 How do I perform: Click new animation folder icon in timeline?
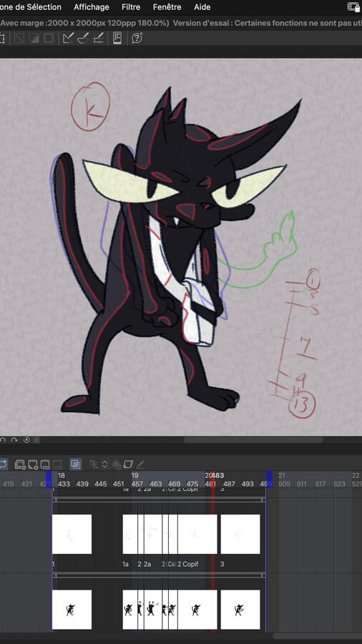(20, 464)
